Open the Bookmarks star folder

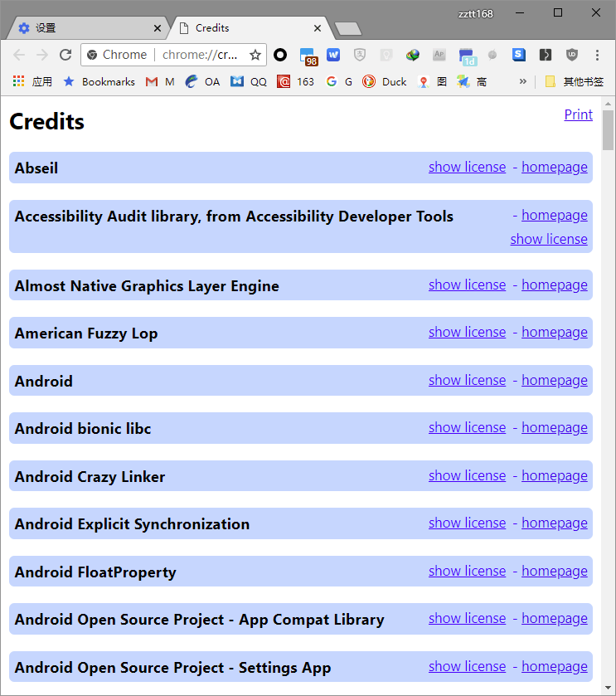coord(99,81)
